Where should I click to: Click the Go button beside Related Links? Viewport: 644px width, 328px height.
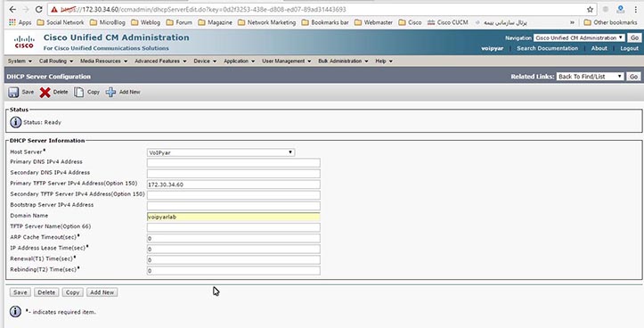point(633,77)
